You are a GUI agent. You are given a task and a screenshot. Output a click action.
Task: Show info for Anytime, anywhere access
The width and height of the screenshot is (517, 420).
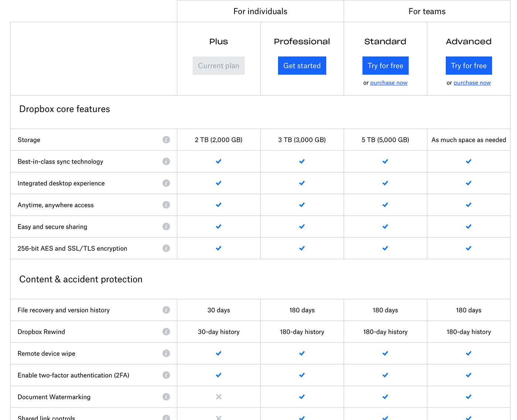(166, 205)
